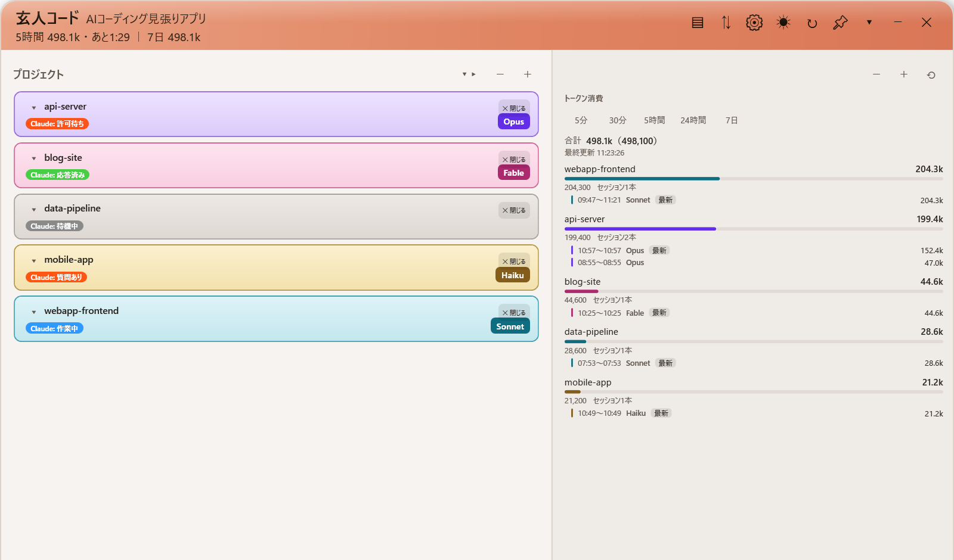Select the 5分 time range tab
Viewport: 954px width, 560px height.
581,120
